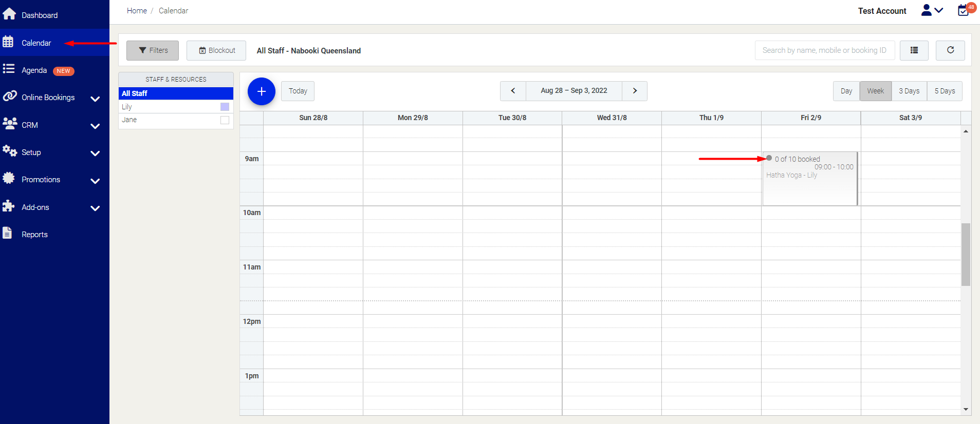Expand the CRM menu chevron

tap(95, 126)
